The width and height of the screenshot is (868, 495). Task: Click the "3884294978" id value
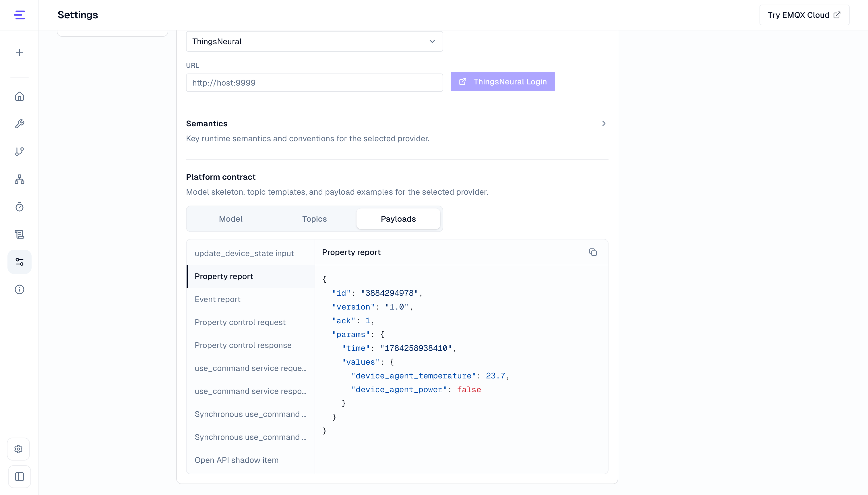[390, 293]
